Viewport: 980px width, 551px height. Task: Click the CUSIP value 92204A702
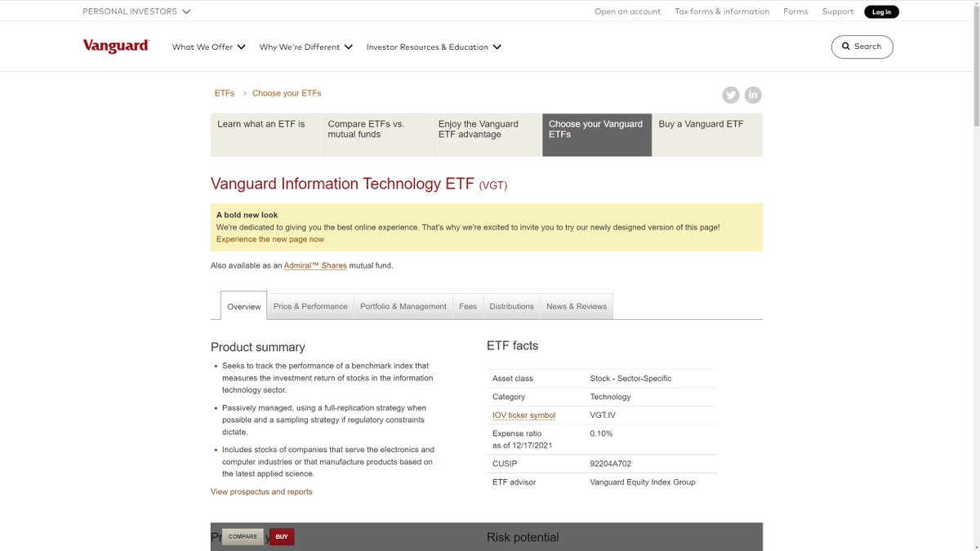(610, 464)
